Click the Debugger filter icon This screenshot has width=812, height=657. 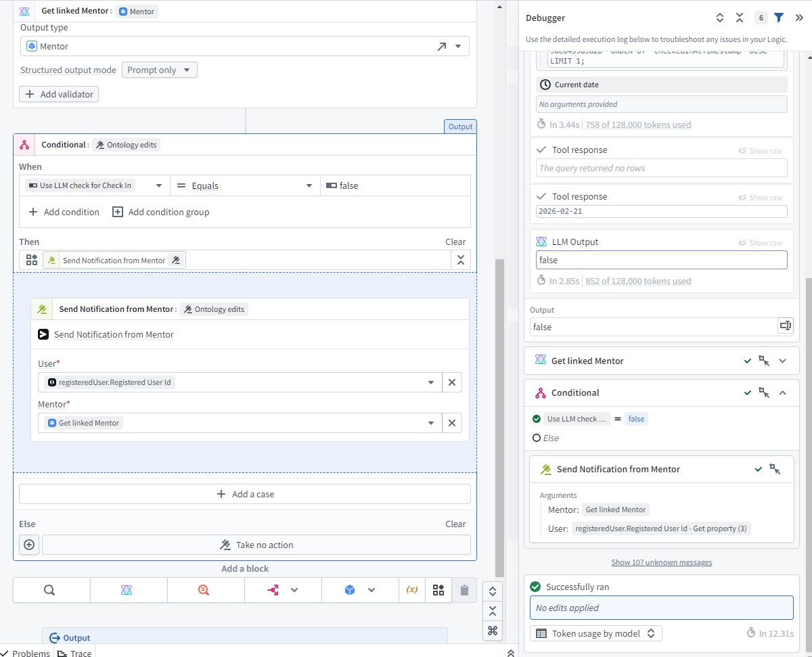tap(779, 18)
